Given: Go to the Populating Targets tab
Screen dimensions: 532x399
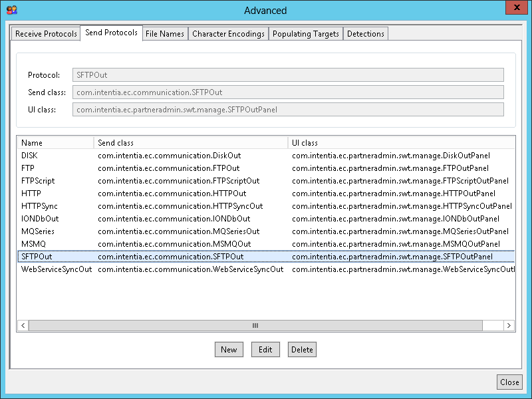Looking at the screenshot, I should pyautogui.click(x=305, y=34).
